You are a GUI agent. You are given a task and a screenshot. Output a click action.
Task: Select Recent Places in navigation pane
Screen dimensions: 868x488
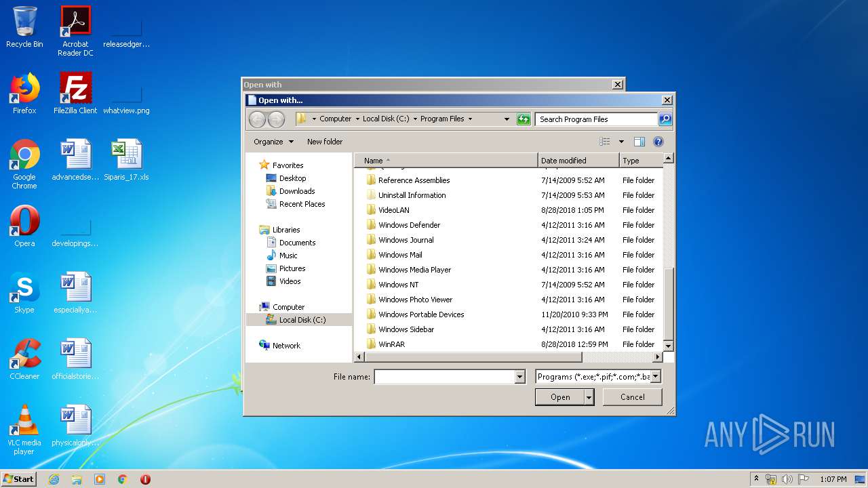pyautogui.click(x=302, y=204)
